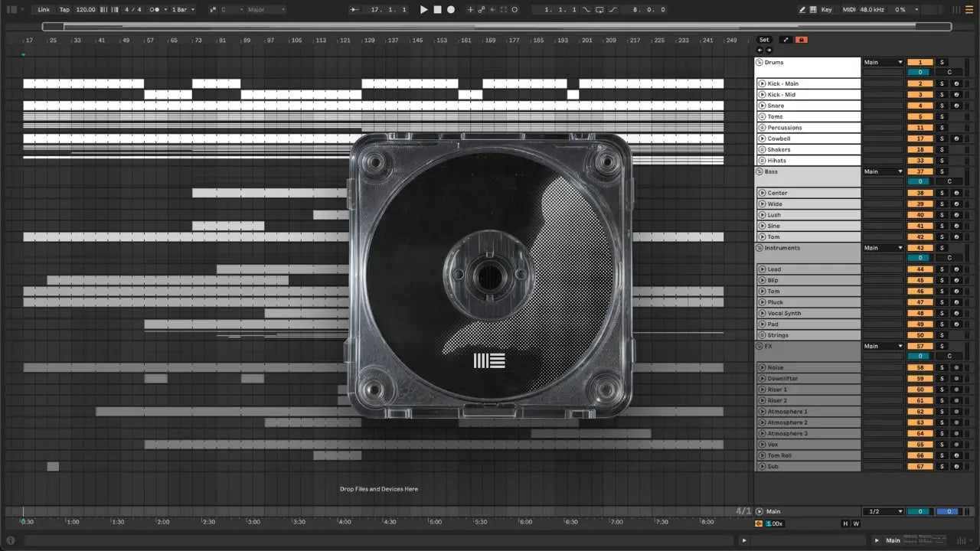Toggle the metronome
980x551 pixels.
pyautogui.click(x=156, y=10)
